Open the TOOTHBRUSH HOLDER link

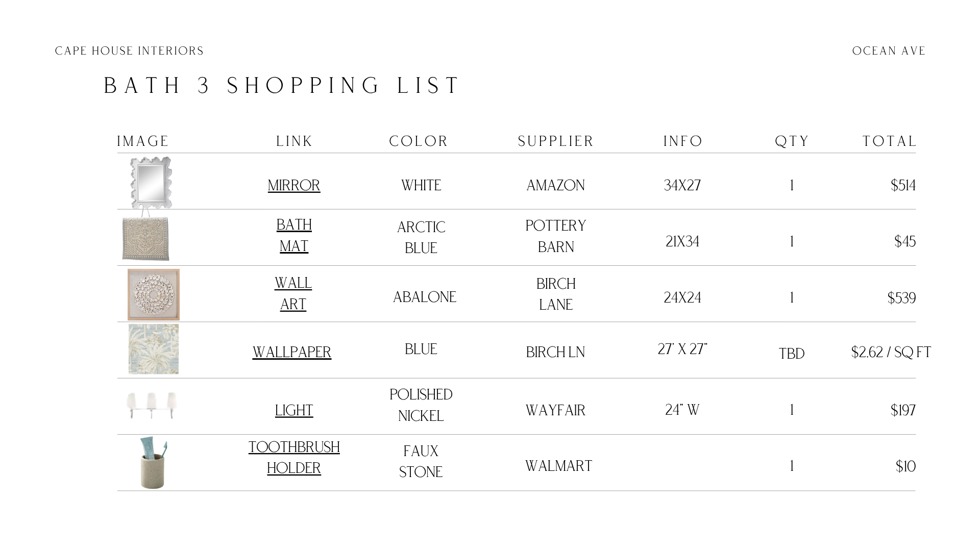pyautogui.click(x=294, y=457)
